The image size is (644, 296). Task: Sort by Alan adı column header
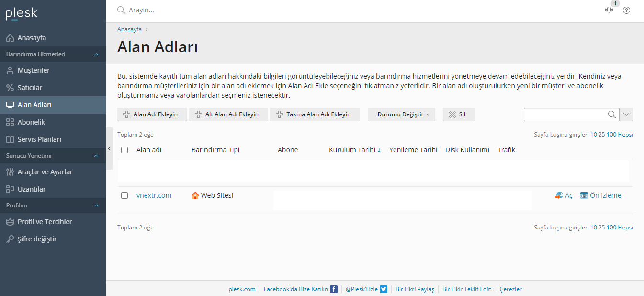pyautogui.click(x=149, y=150)
